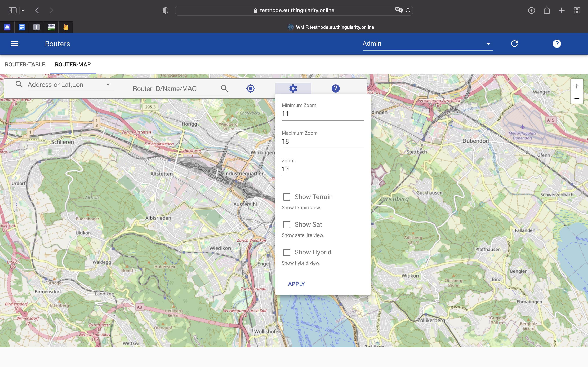Enable the Show Terrain checkbox
Image resolution: width=588 pixels, height=367 pixels.
pyautogui.click(x=287, y=197)
